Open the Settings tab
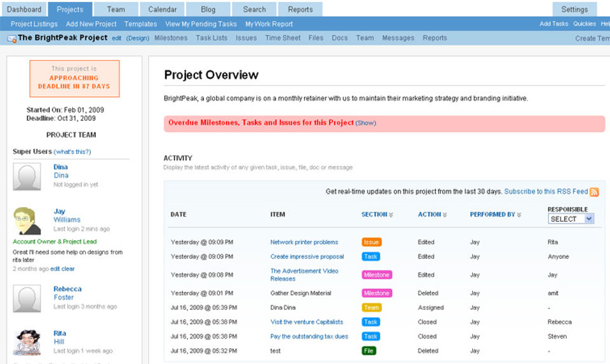610x364 pixels. 574,10
